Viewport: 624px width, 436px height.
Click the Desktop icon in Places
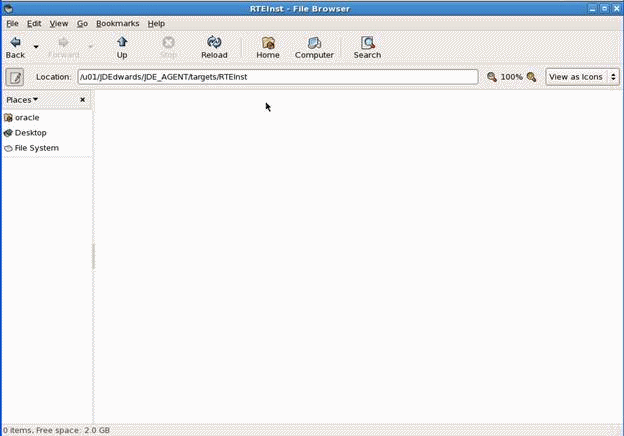tap(8, 132)
